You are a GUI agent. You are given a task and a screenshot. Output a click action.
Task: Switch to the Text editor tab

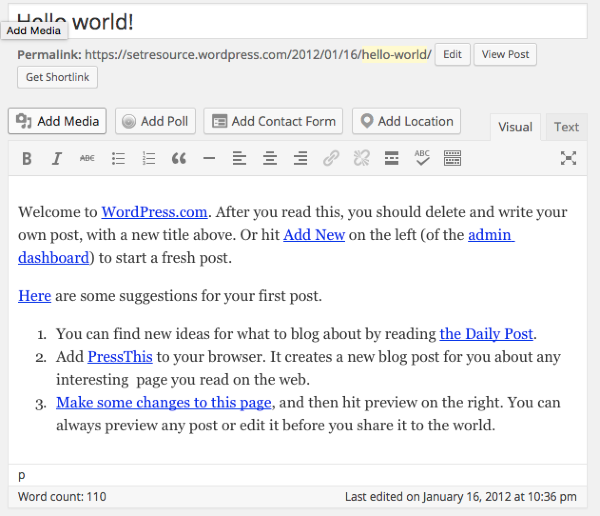tap(566, 127)
